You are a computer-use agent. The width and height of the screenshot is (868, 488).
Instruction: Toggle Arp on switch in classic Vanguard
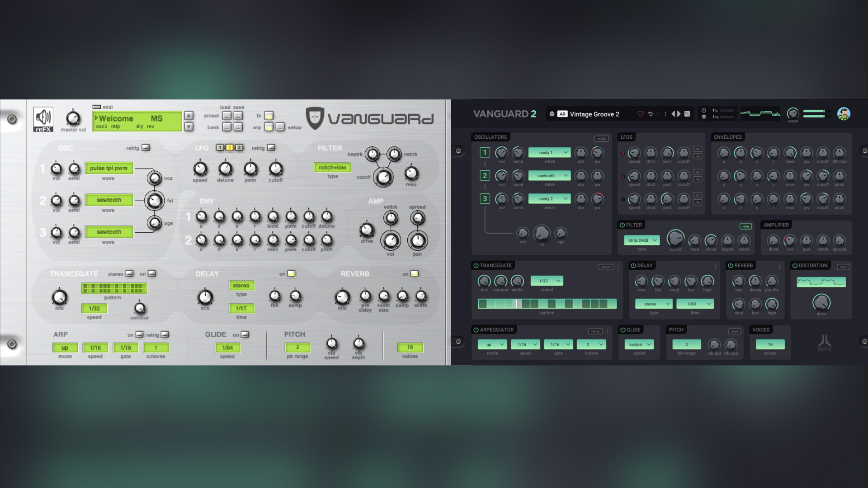(140, 335)
